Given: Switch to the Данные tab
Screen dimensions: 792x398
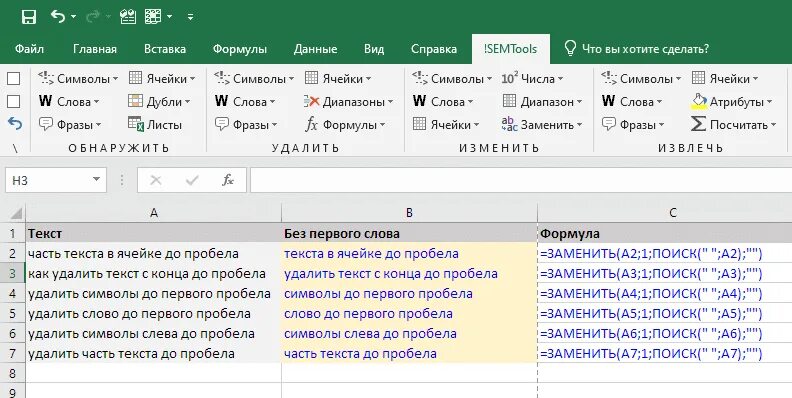Looking at the screenshot, I should point(315,49).
